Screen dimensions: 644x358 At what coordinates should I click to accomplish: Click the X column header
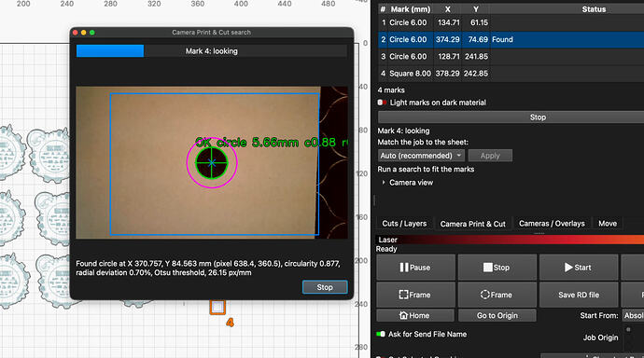coord(447,9)
